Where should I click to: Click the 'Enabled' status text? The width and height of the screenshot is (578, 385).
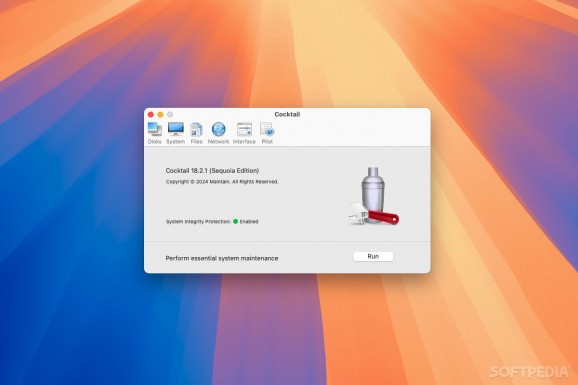pyautogui.click(x=249, y=221)
